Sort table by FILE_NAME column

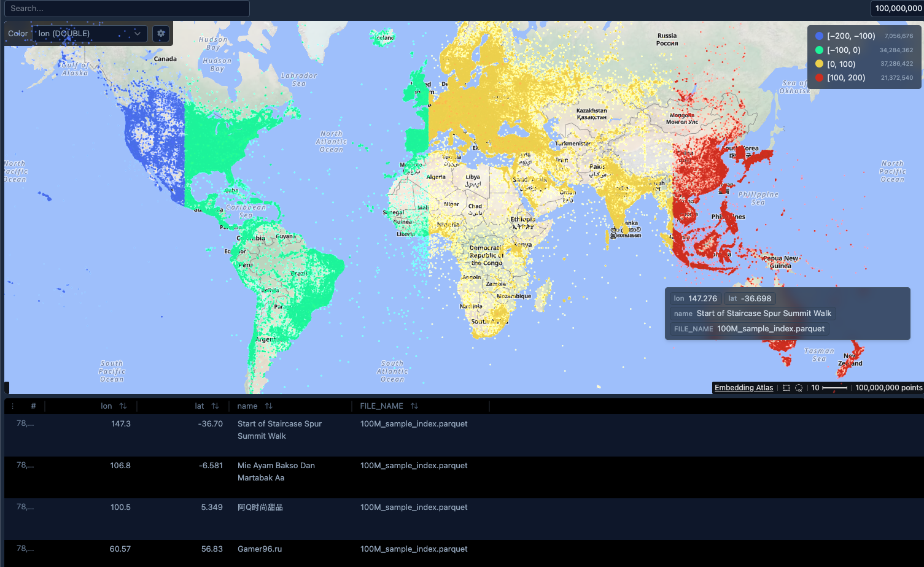pos(414,406)
